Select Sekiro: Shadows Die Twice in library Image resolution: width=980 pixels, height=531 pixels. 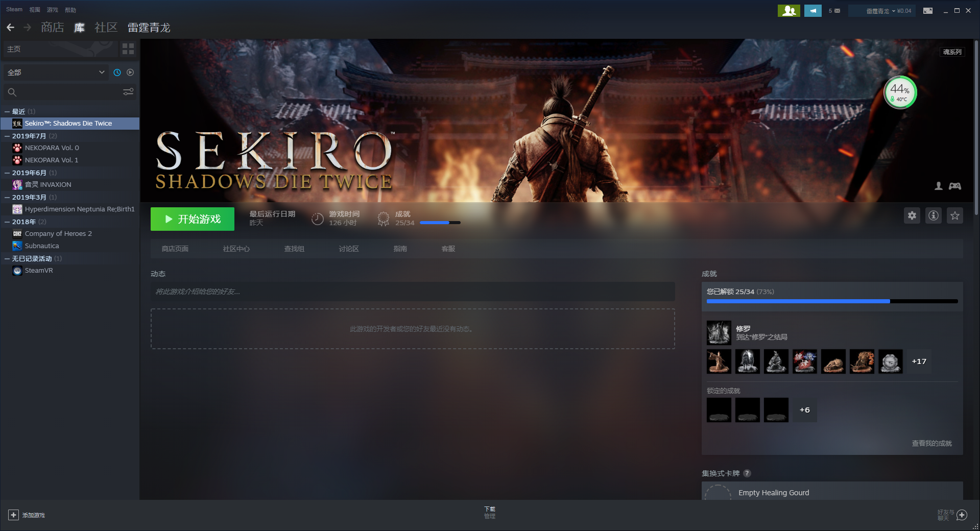tap(70, 124)
